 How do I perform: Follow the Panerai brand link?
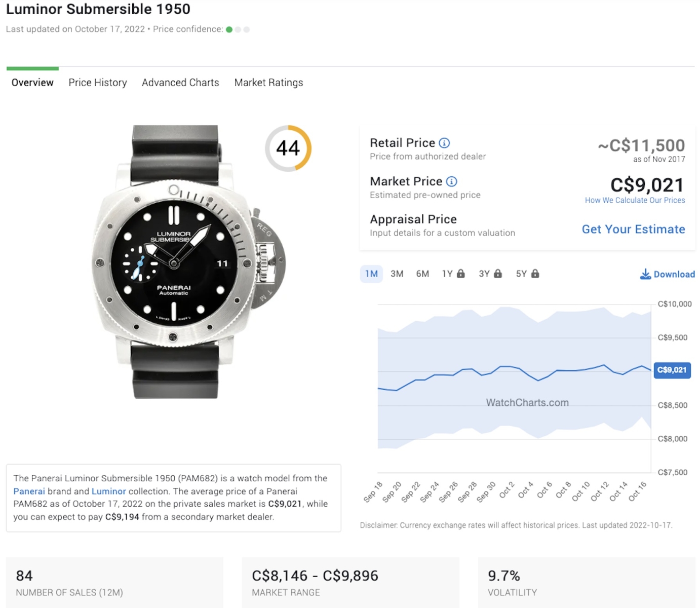[x=29, y=491]
